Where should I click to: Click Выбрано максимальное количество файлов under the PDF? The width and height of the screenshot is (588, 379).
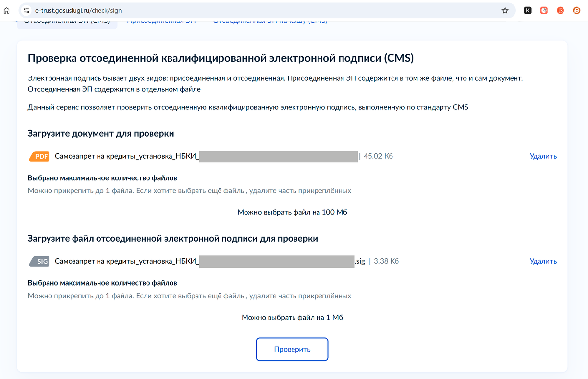click(x=102, y=178)
